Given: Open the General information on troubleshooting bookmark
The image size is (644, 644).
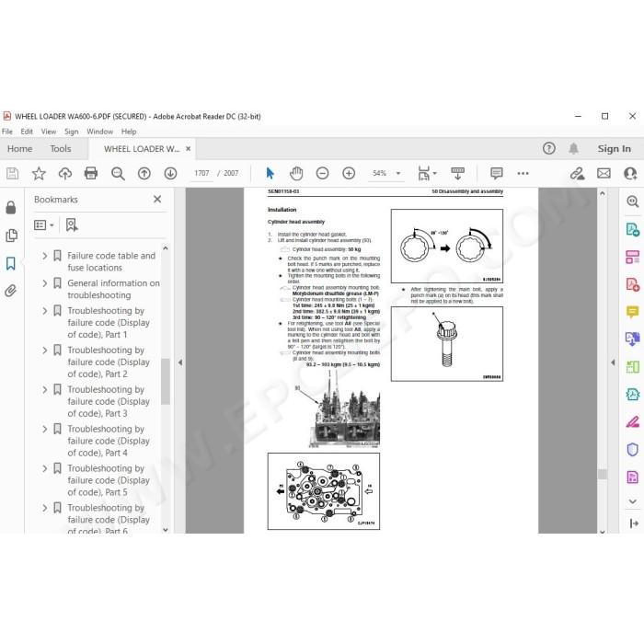Looking at the screenshot, I should (113, 289).
